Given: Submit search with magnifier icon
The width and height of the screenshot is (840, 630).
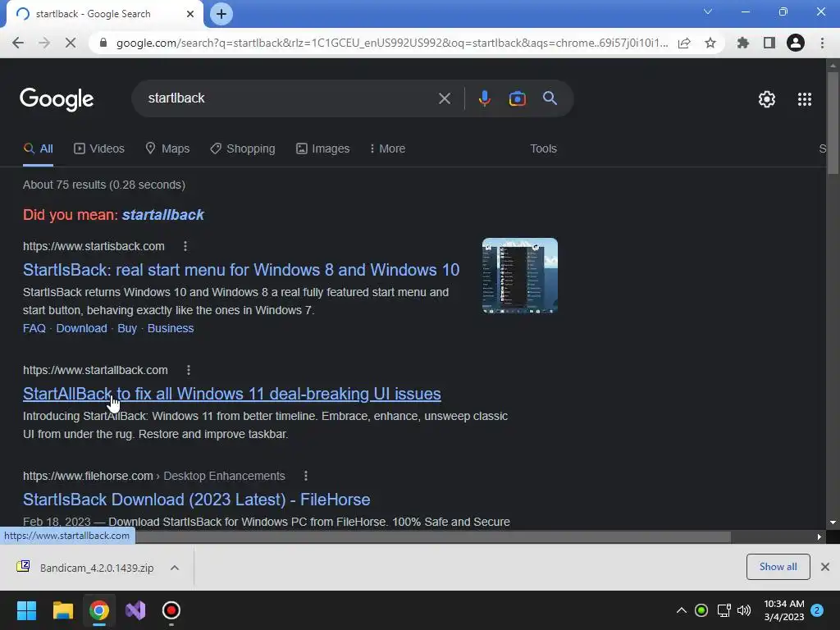Looking at the screenshot, I should pos(550,98).
